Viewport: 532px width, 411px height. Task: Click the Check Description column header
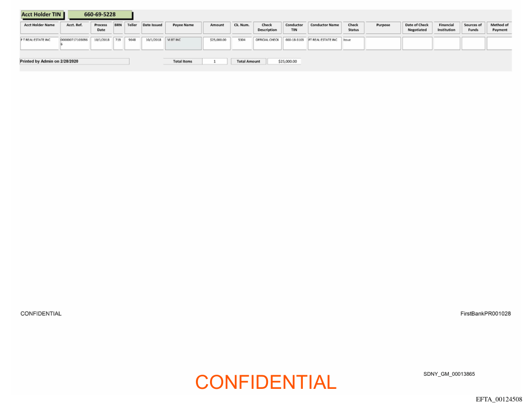click(267, 27)
